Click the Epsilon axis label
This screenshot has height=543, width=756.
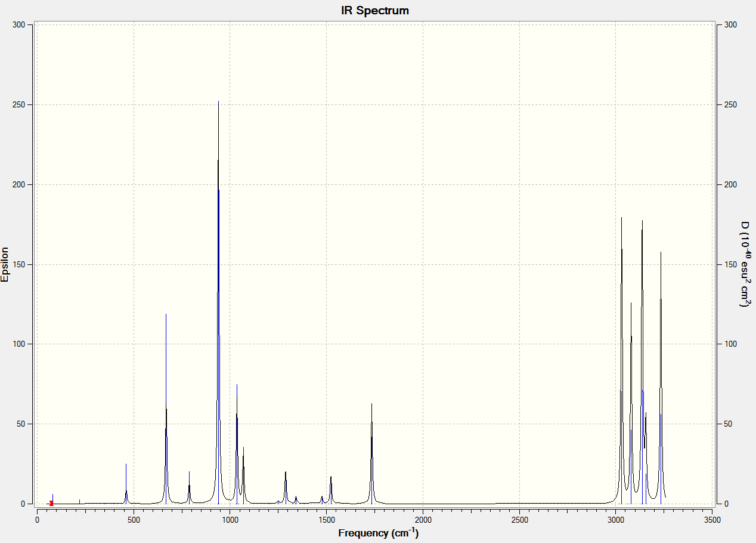click(5, 264)
